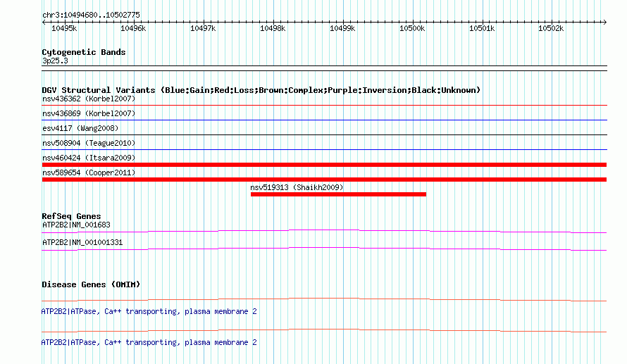Click the DGV Structural Variants track title
The image size is (627, 364).
261,90
